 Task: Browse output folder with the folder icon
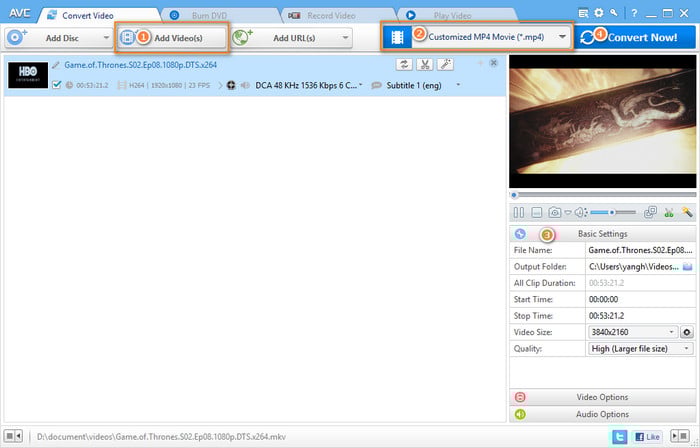tap(688, 267)
